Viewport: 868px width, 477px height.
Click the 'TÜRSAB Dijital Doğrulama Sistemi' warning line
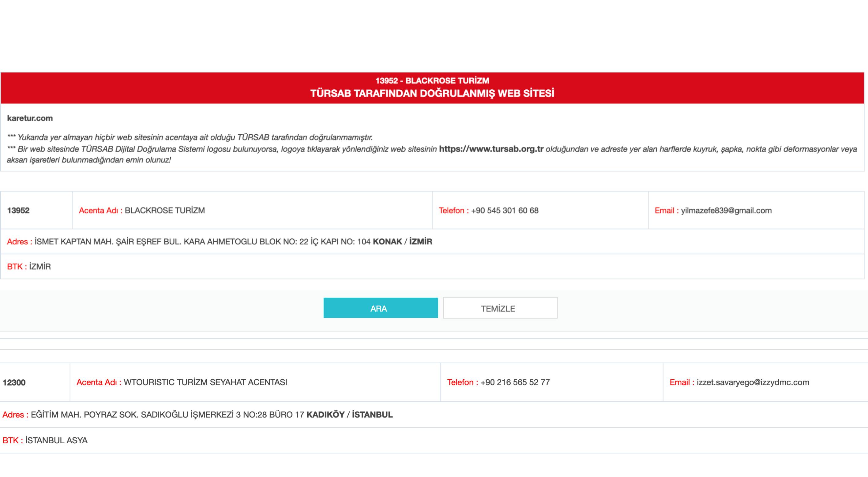pyautogui.click(x=432, y=149)
